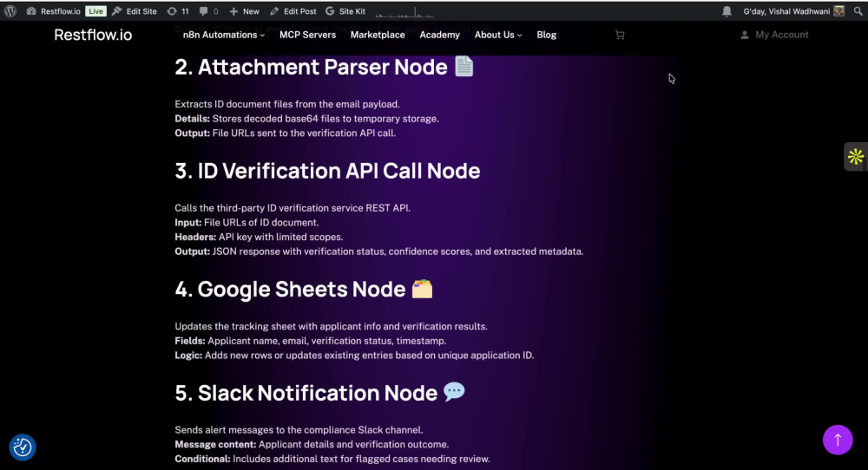This screenshot has width=868, height=470.
Task: Click Edit Post in admin bar
Action: click(293, 11)
